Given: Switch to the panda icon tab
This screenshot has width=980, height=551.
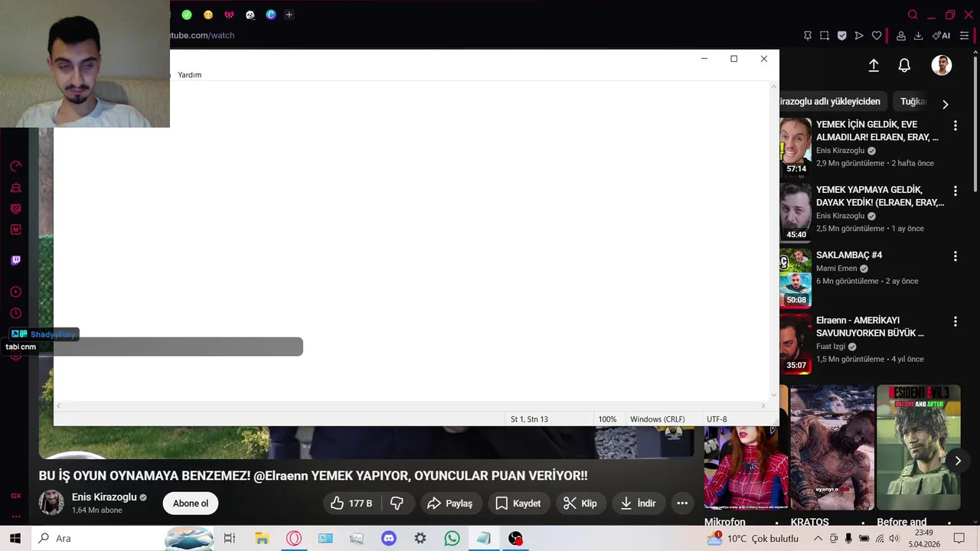Looking at the screenshot, I should 250,15.
